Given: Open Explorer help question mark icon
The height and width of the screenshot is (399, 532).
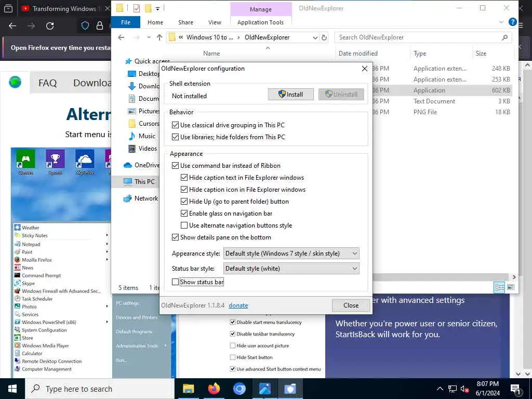Looking at the screenshot, I should click(x=512, y=22).
